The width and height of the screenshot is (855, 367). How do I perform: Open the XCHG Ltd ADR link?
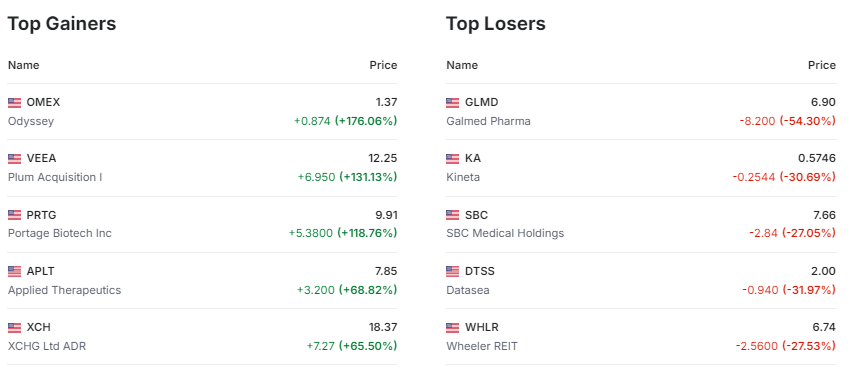(x=46, y=346)
